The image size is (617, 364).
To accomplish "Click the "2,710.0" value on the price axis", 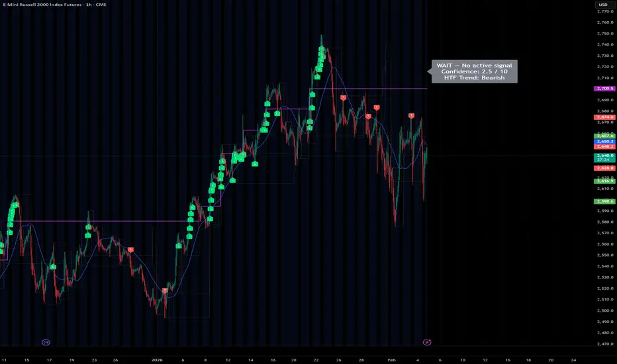I will tap(605, 78).
